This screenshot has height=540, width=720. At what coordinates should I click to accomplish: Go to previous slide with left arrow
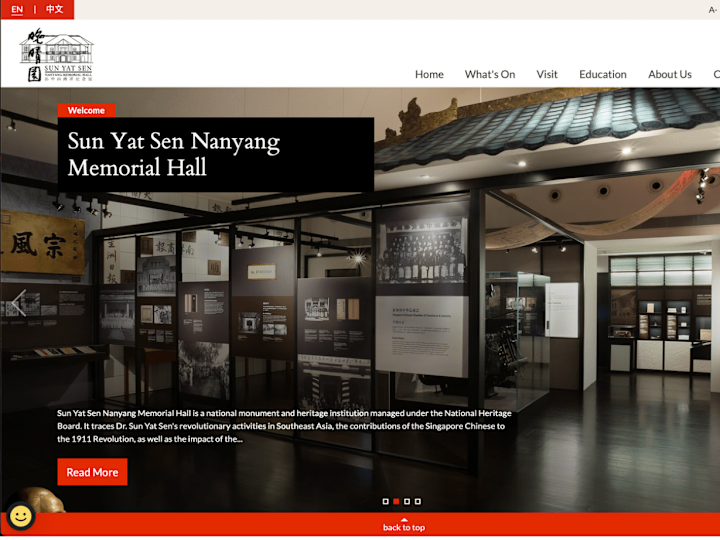coord(19,303)
